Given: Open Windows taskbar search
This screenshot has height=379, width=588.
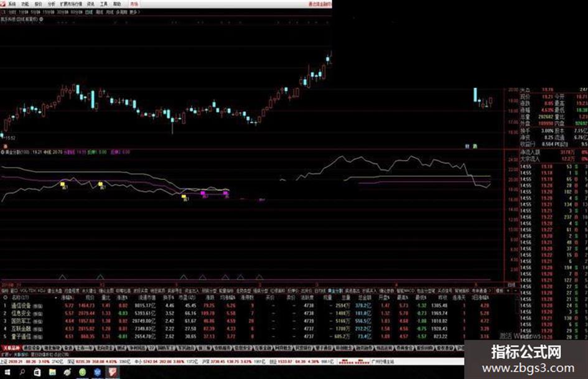Looking at the screenshot, I should tap(22, 372).
